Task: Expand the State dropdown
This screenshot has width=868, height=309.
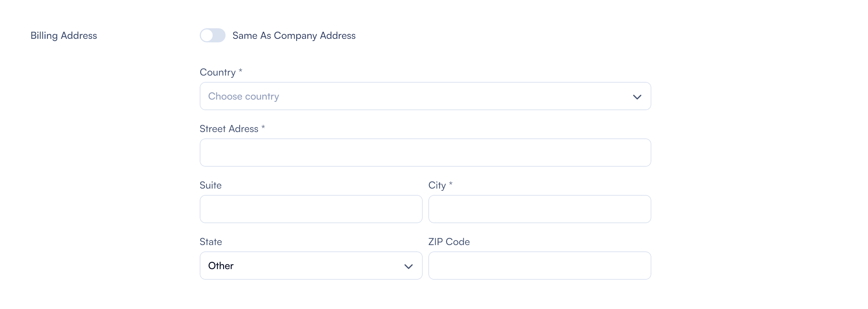Action: [x=311, y=266]
